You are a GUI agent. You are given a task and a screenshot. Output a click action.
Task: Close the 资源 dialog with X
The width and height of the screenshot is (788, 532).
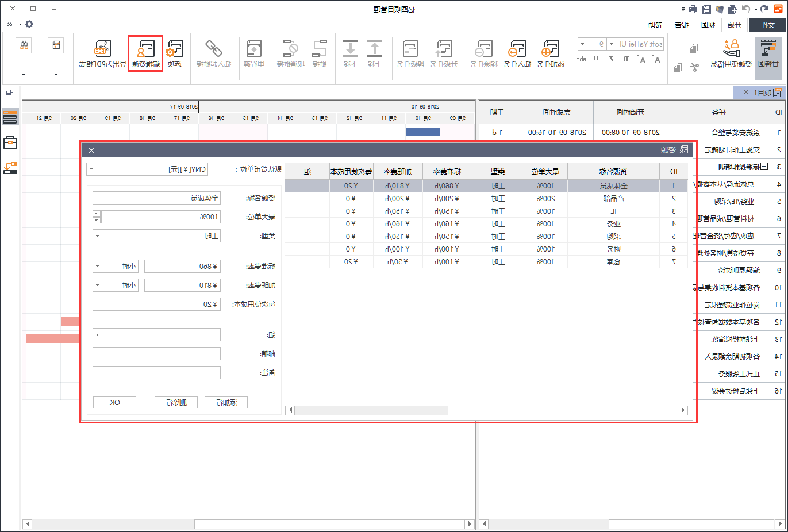pos(91,150)
